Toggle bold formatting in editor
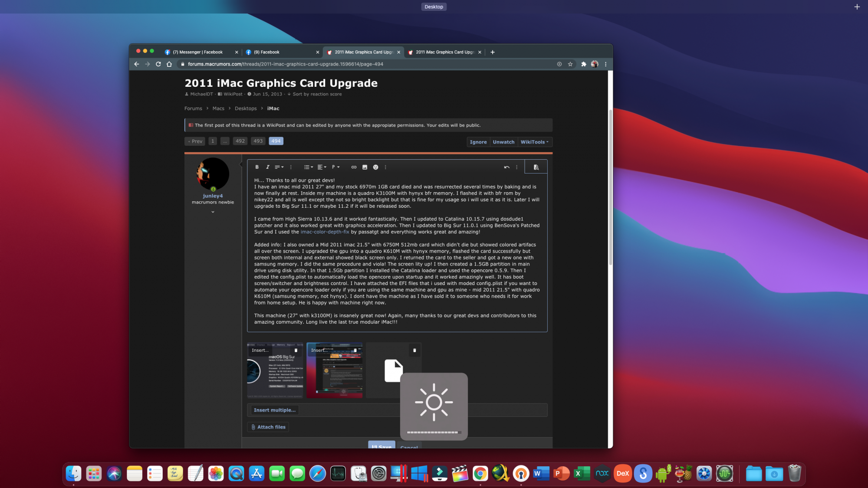Screen dimensions: 868x488 pos(257,167)
